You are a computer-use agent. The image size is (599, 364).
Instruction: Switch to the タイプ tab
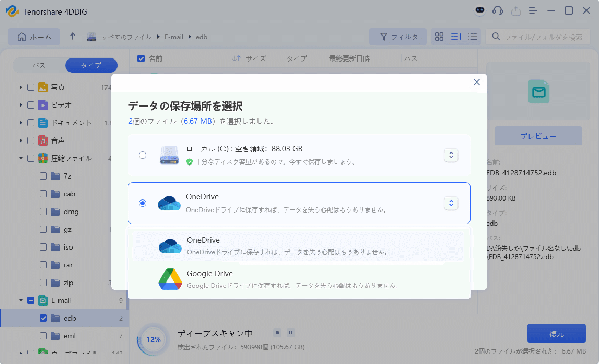pyautogui.click(x=91, y=65)
